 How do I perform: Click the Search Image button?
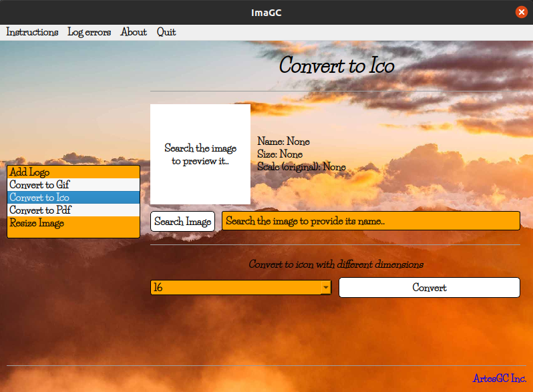(182, 221)
